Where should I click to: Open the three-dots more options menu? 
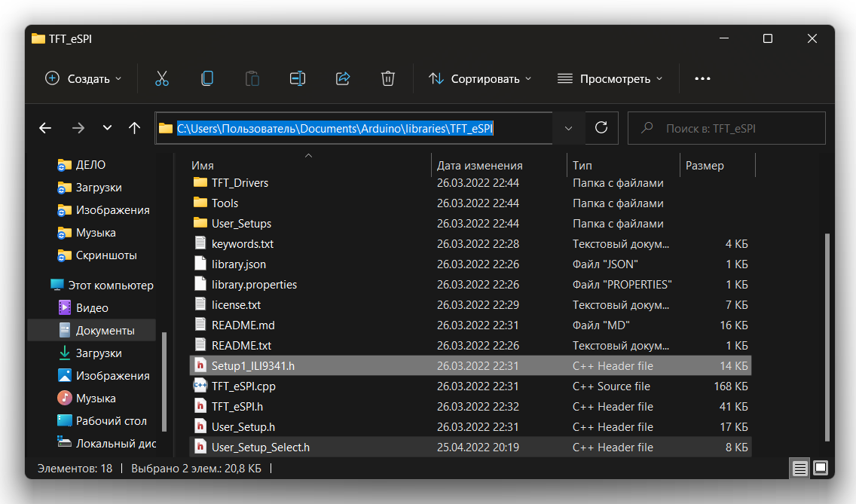click(702, 78)
